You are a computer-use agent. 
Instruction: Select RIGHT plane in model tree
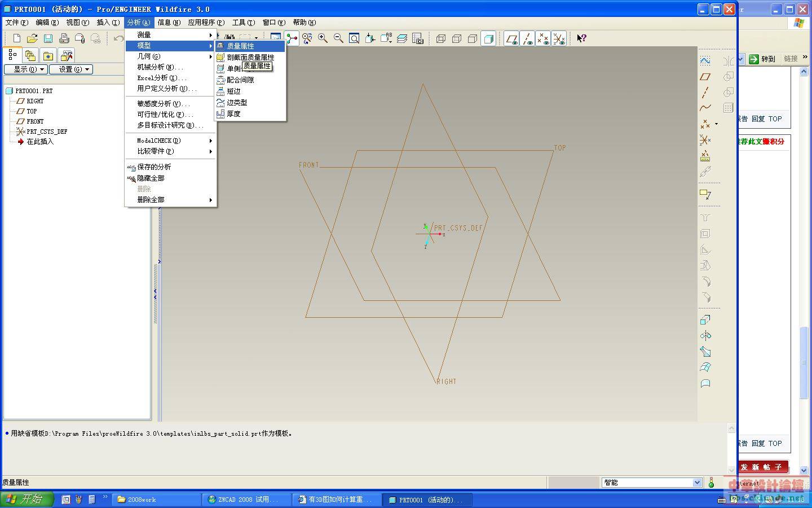35,101
